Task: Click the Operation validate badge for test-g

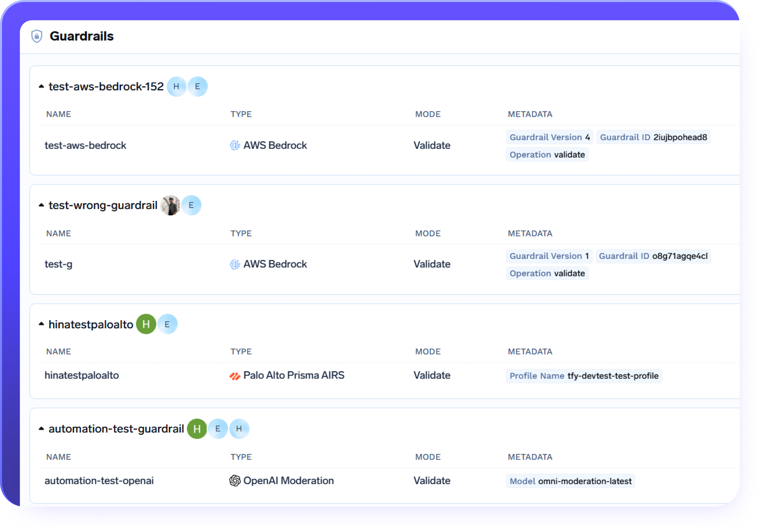Action: (547, 273)
